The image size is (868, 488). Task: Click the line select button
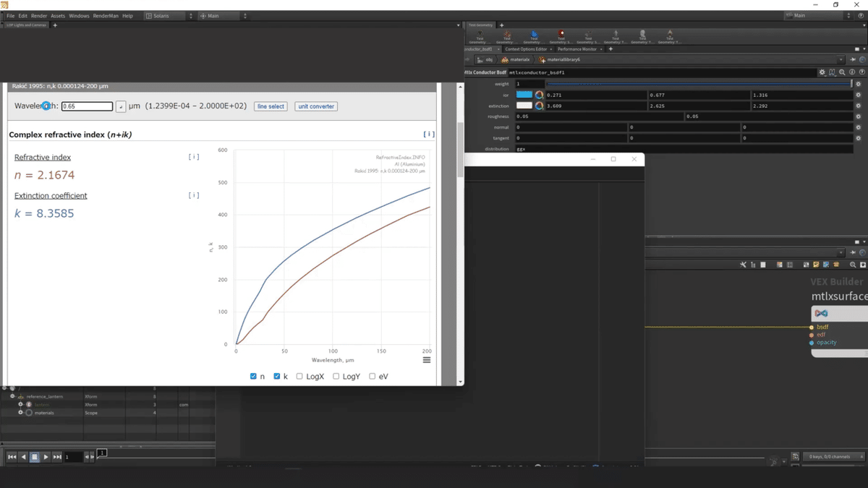(271, 106)
